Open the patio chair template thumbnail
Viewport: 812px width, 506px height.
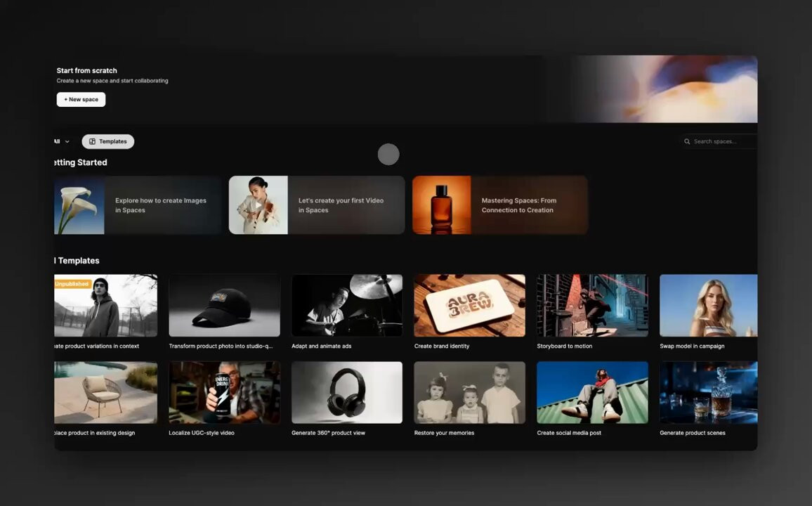click(105, 393)
